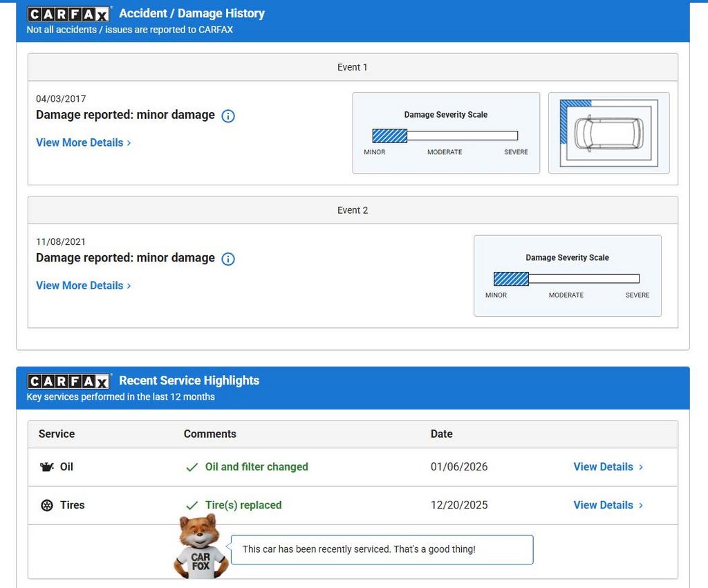Click Event 1 Damage Severity Scale bar

tap(445, 136)
